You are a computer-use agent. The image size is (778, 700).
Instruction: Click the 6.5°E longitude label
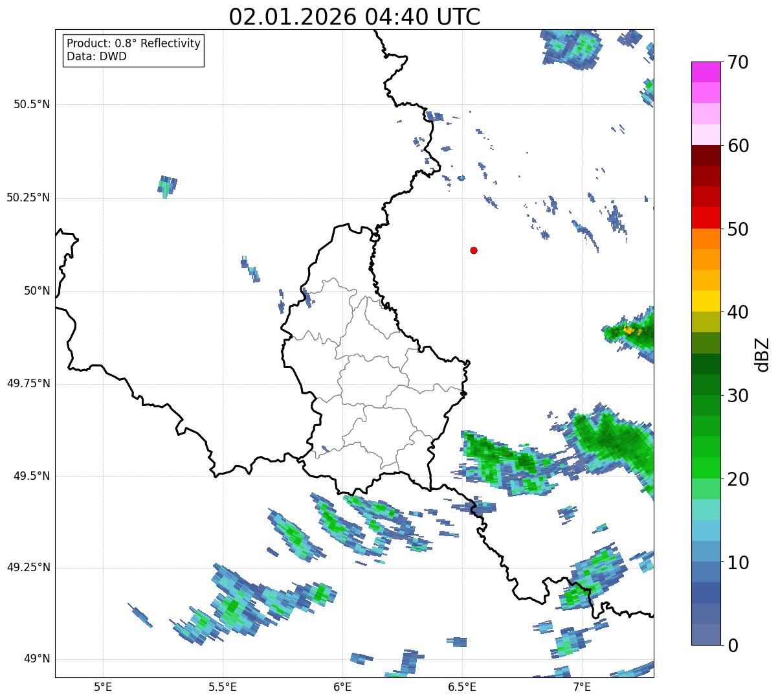click(x=462, y=686)
